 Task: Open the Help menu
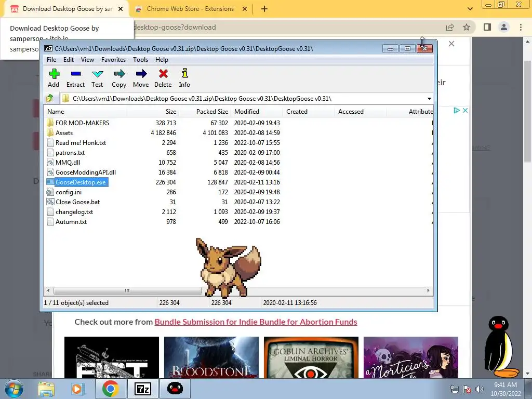162,60
